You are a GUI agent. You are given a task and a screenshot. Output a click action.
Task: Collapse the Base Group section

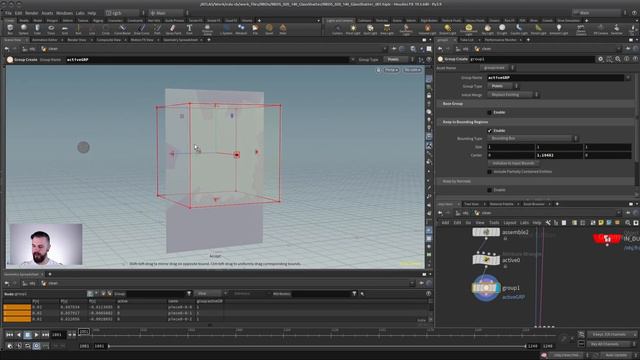pyautogui.click(x=536, y=104)
